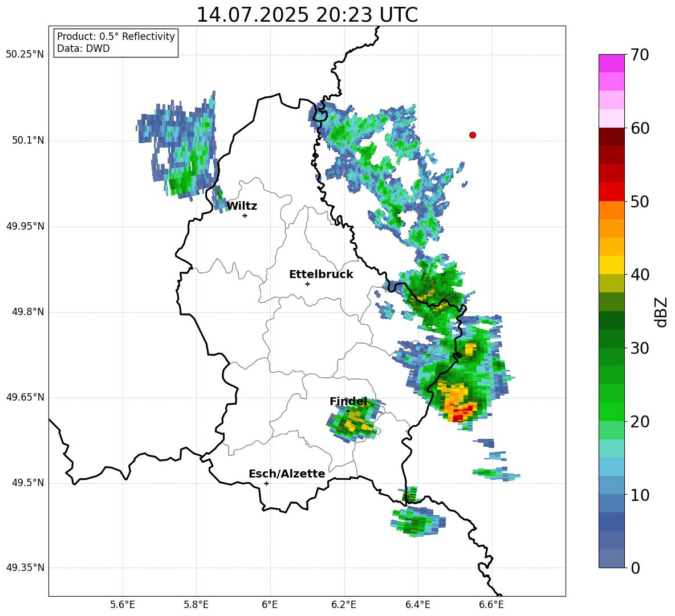Viewport: 675px width, 616px height.
Task: Click the 49.35°N latitude label
Action: [25, 568]
